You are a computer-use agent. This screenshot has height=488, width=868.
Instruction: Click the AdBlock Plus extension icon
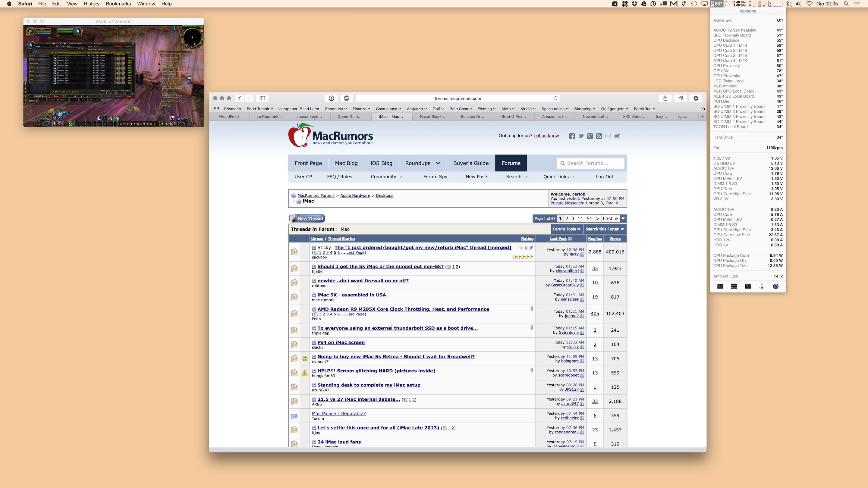pos(346,98)
